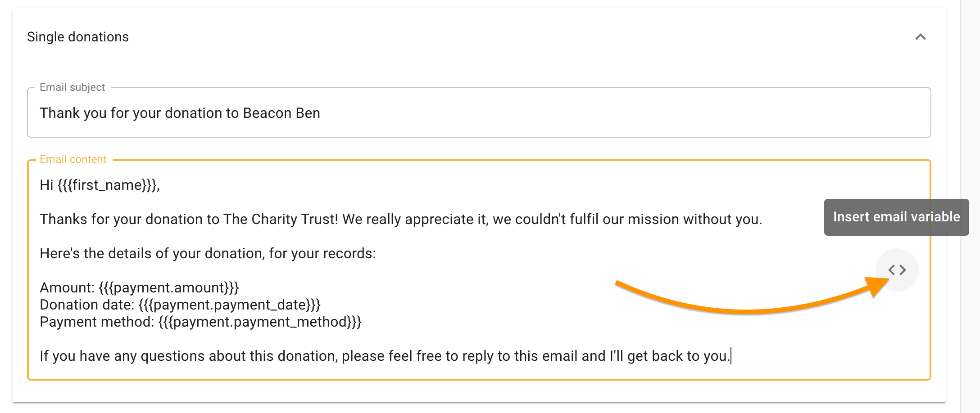The height and width of the screenshot is (413, 980).
Task: Click the line starting If you have
Action: (x=383, y=356)
